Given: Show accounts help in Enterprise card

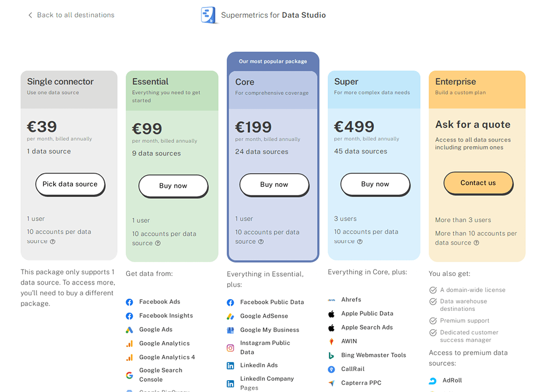Looking at the screenshot, I should click(x=476, y=243).
